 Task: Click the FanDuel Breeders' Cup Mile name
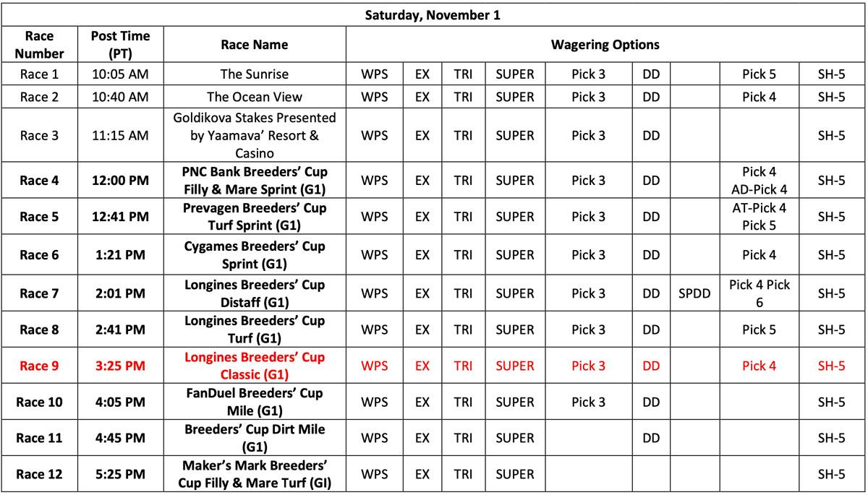255,402
